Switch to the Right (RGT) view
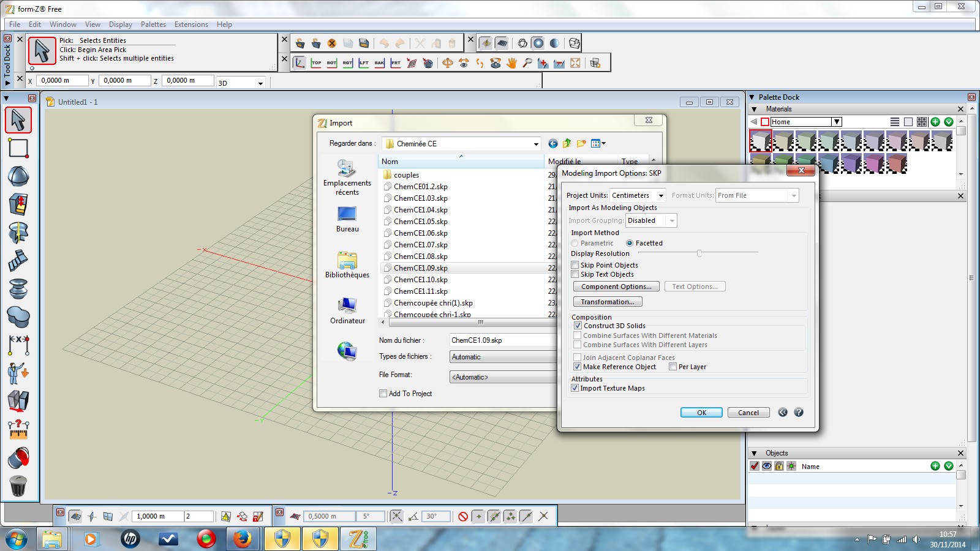 tap(348, 63)
